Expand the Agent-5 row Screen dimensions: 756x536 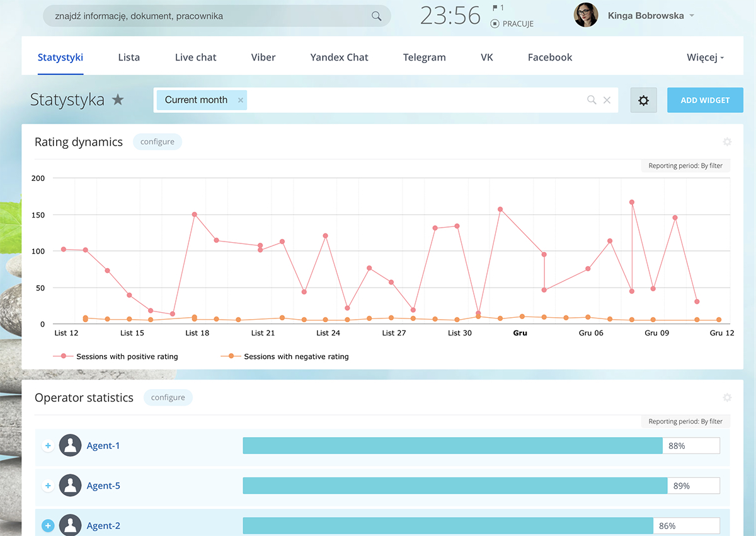click(48, 486)
